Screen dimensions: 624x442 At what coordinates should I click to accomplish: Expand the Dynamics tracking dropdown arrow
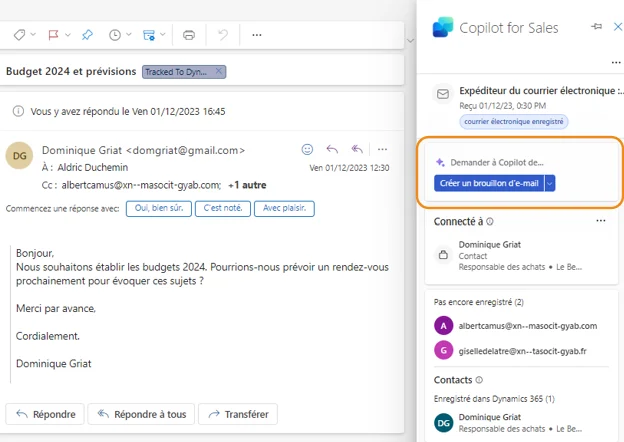[163, 35]
